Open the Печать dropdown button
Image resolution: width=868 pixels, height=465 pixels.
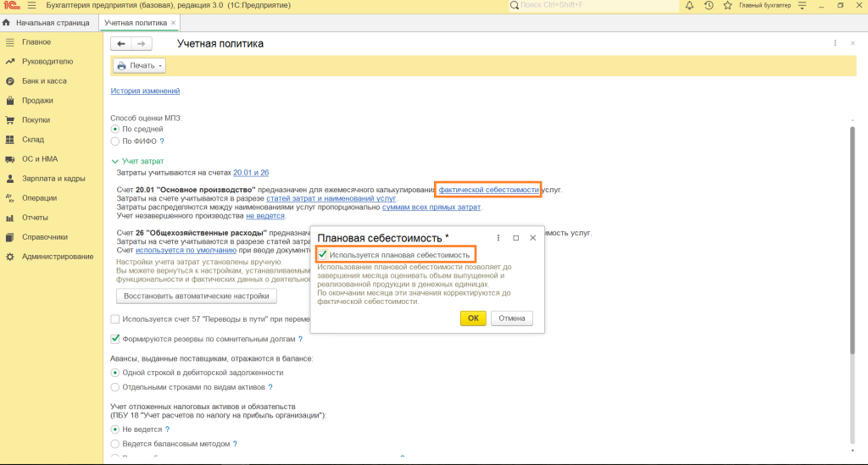click(x=139, y=65)
